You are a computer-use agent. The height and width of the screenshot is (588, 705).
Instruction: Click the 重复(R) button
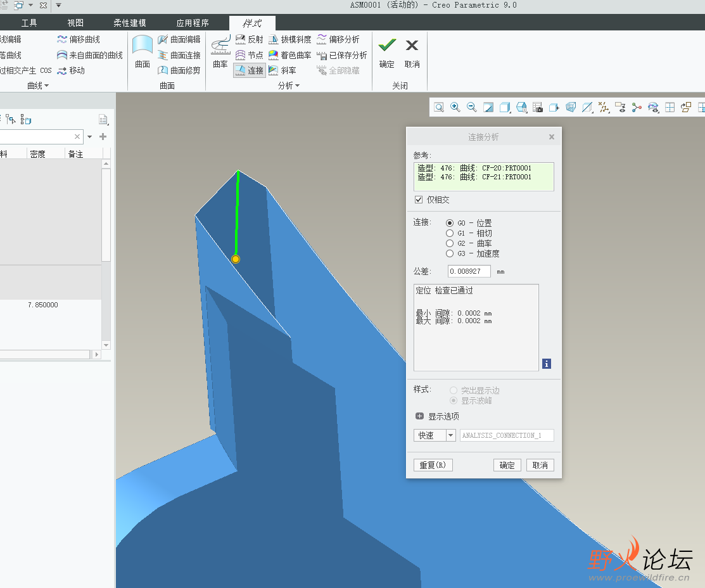tap(433, 465)
